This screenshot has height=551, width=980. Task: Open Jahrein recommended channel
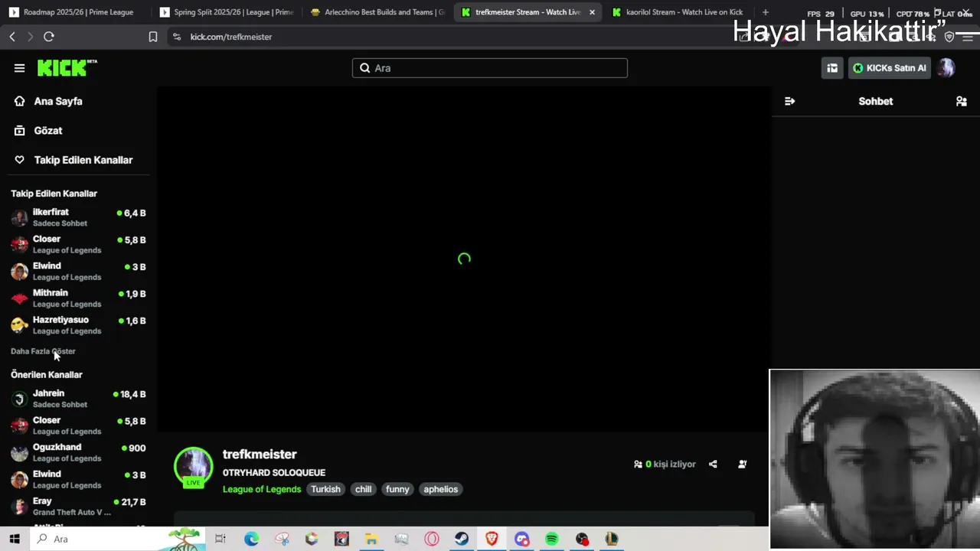click(78, 398)
